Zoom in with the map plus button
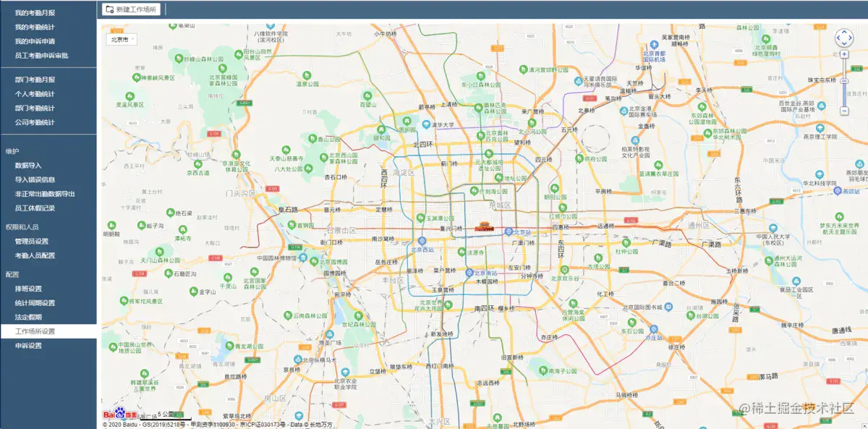 (x=844, y=54)
